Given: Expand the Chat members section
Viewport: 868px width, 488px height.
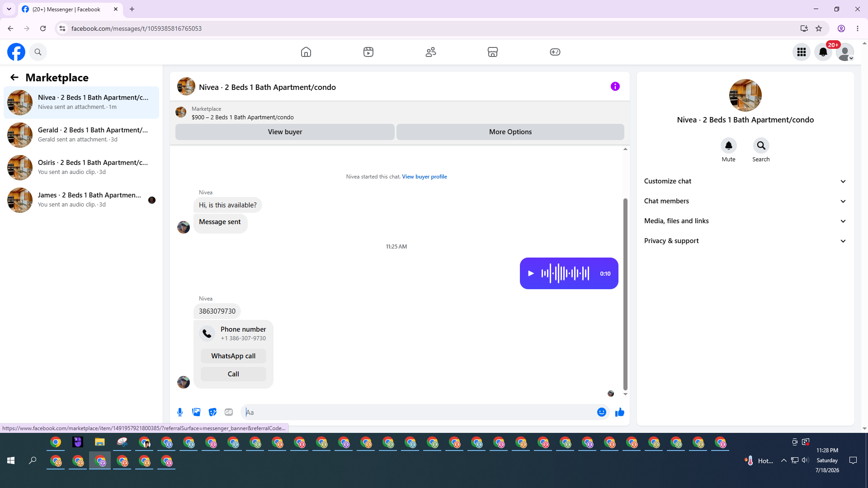Looking at the screenshot, I should point(745,201).
